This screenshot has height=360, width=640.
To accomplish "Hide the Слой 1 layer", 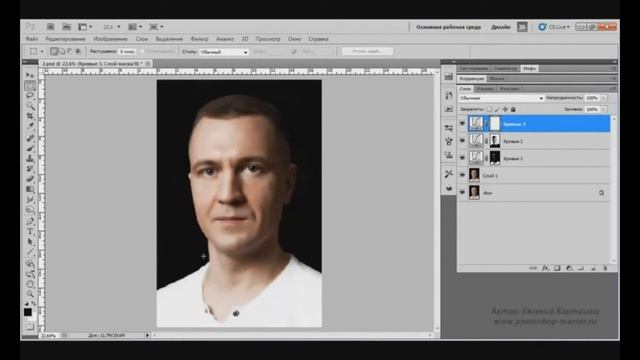I will (x=462, y=175).
